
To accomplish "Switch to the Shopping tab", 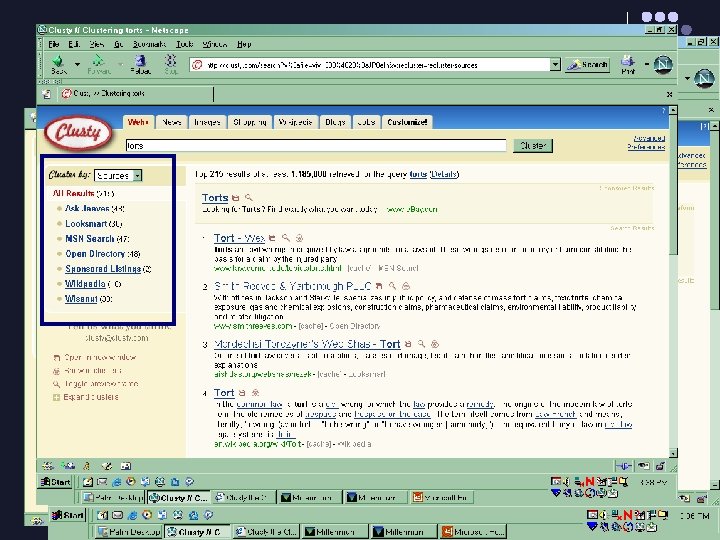I will [x=250, y=122].
